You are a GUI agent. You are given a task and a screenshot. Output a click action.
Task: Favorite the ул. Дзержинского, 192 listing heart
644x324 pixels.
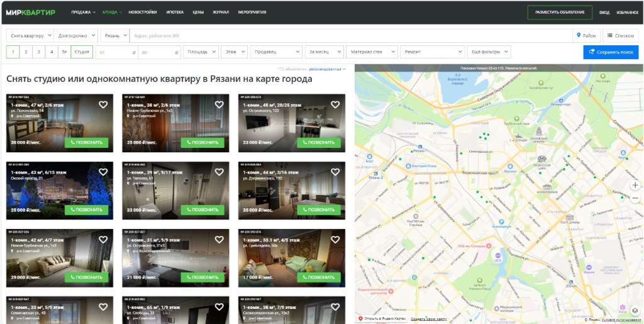coord(335,172)
